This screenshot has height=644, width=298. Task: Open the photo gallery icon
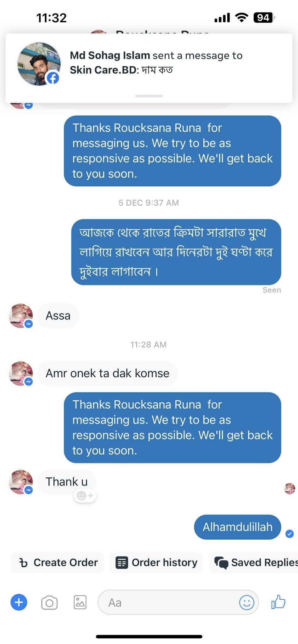[x=80, y=602]
